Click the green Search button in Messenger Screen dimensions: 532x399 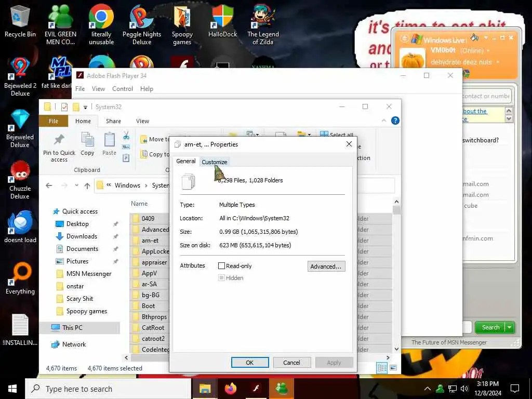click(490, 327)
